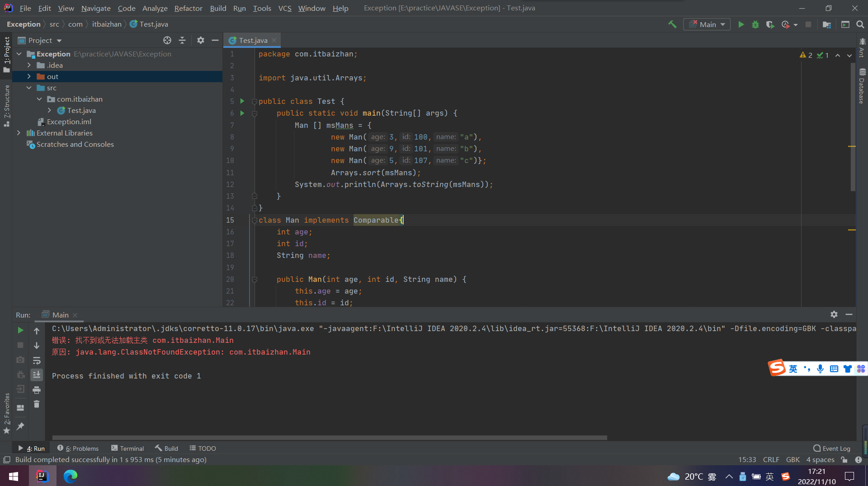This screenshot has height=486, width=868.
Task: Clear all console output trash icon
Action: 37,404
